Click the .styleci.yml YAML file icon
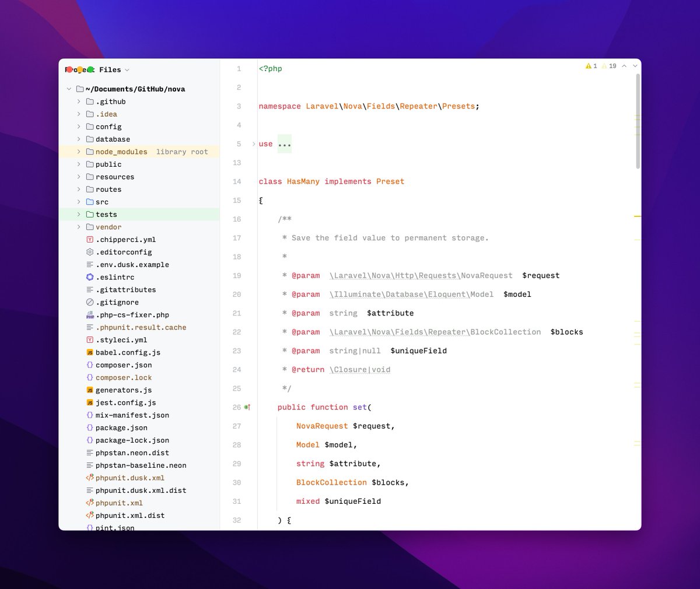The width and height of the screenshot is (700, 589). pos(90,340)
